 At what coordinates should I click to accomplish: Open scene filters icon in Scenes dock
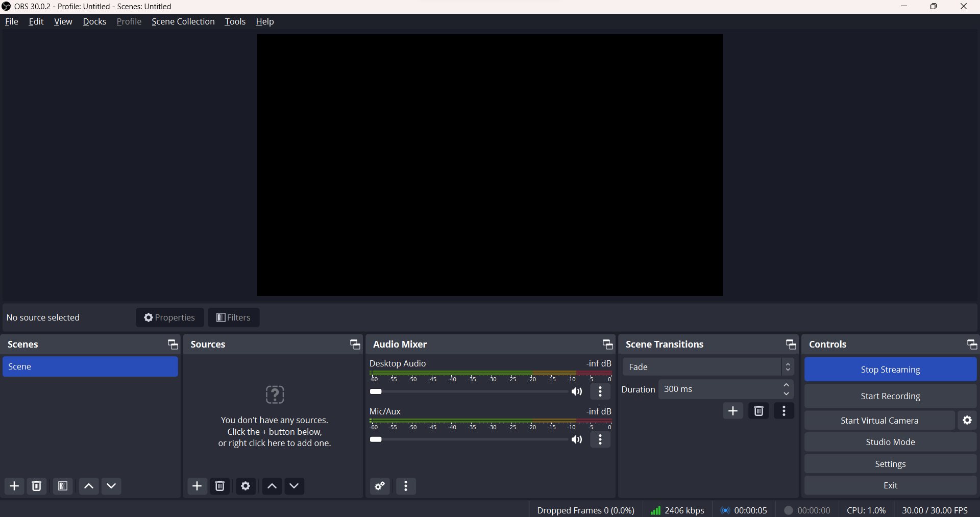pos(63,486)
